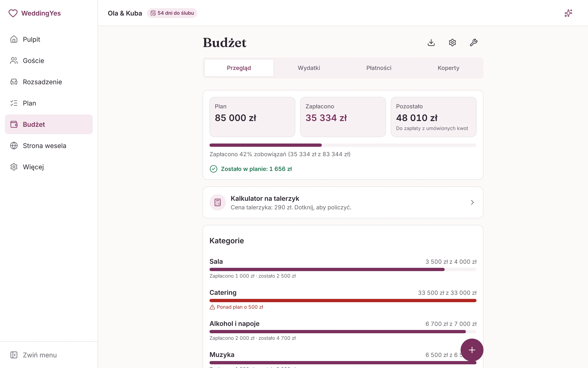
Task: Open Rozsadzenie label in sidebar
Action: click(x=42, y=82)
